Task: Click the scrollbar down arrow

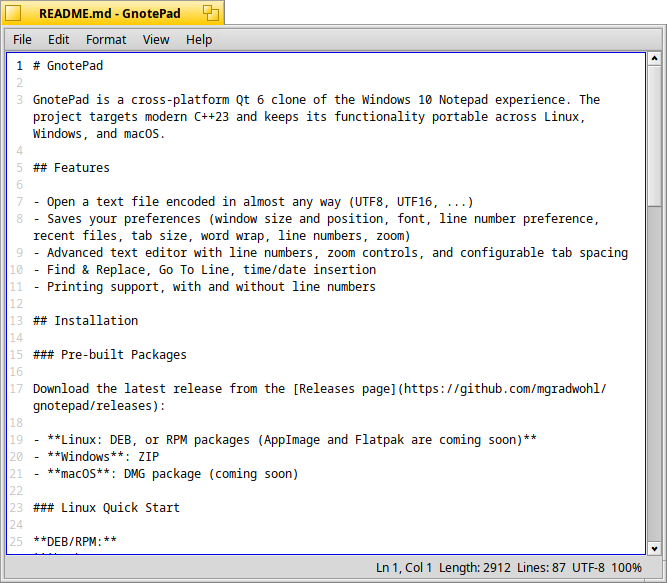Action: coord(654,549)
